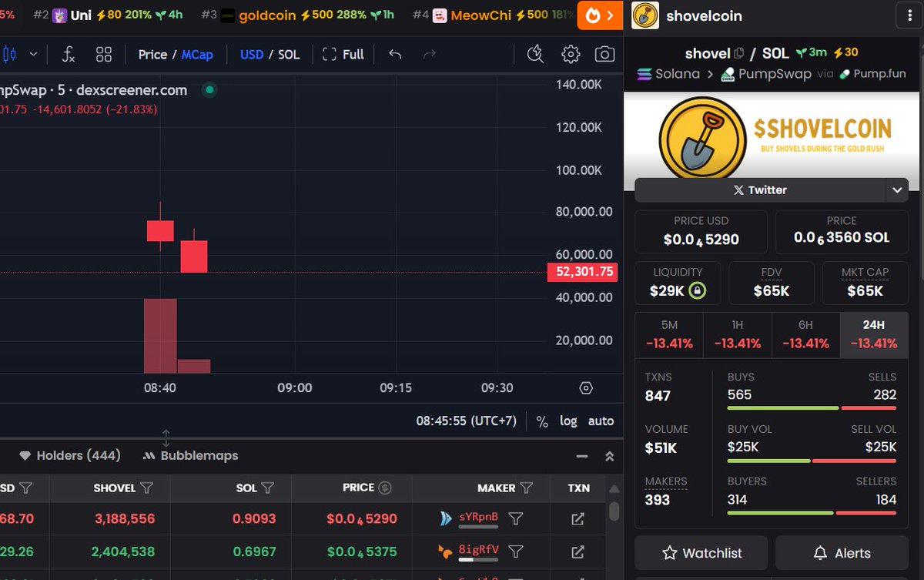924x580 pixels.
Task: Open trending #4 MeowChi token
Action: [x=493, y=15]
